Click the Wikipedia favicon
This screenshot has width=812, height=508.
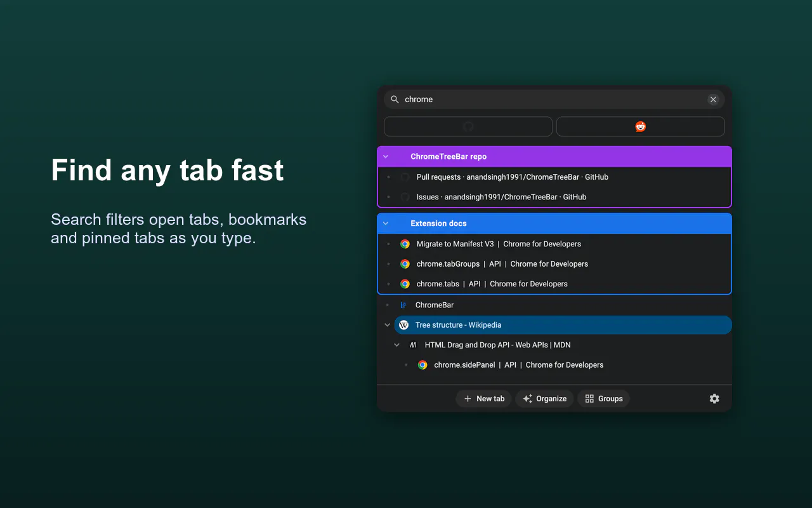(403, 325)
